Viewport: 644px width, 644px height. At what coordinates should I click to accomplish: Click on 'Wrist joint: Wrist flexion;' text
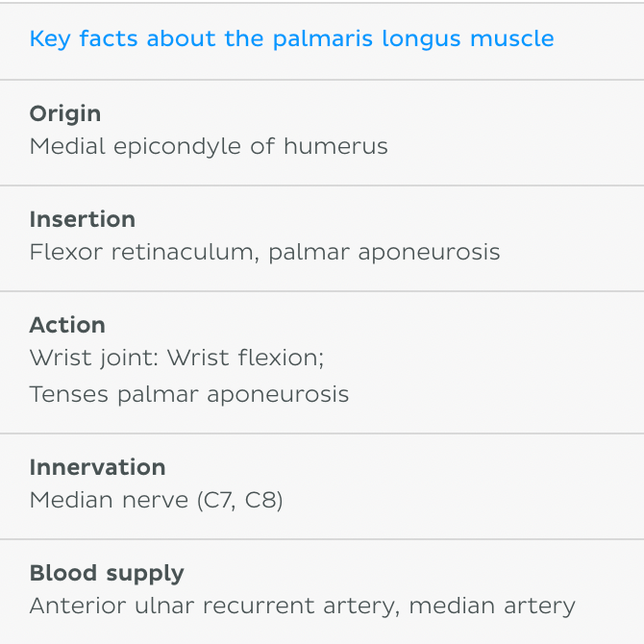177,358
